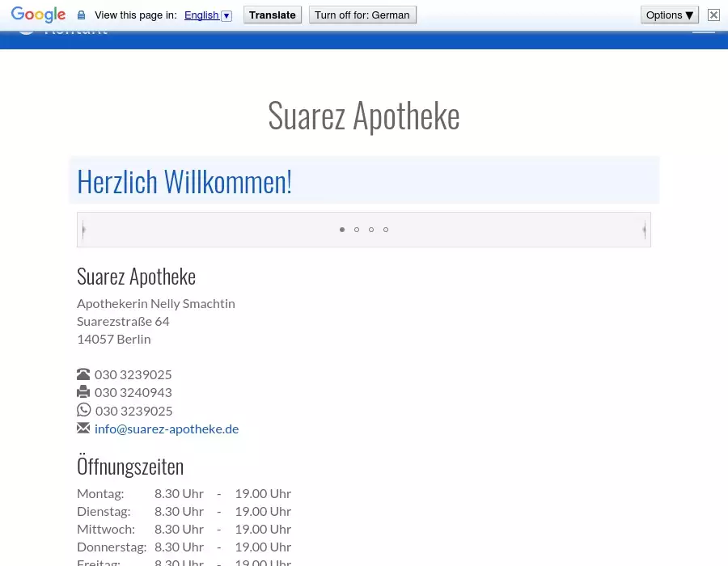Select the first slider pagination dot

tap(342, 230)
